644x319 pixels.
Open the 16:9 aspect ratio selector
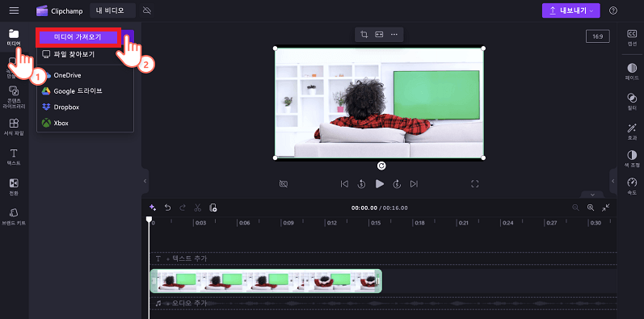[x=598, y=36]
